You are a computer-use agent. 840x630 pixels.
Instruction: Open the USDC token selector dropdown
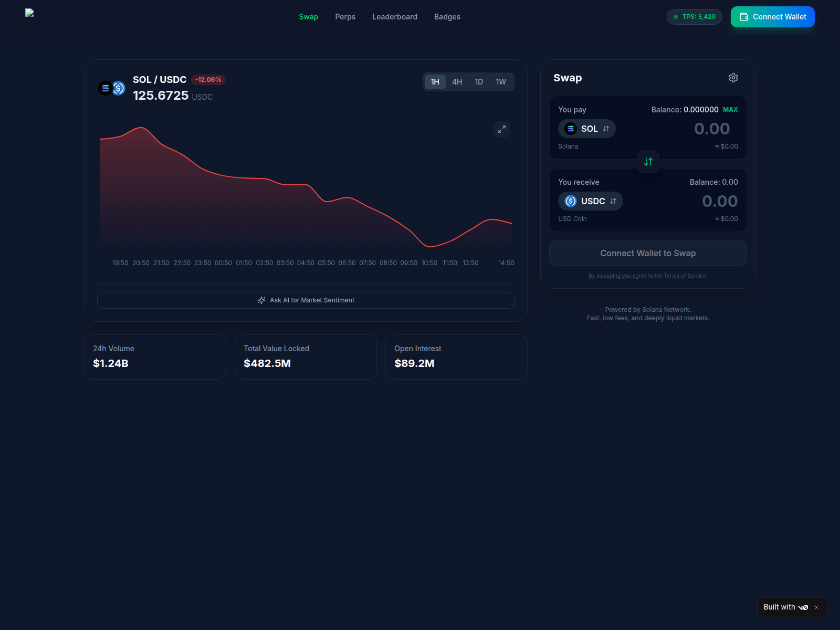click(591, 201)
